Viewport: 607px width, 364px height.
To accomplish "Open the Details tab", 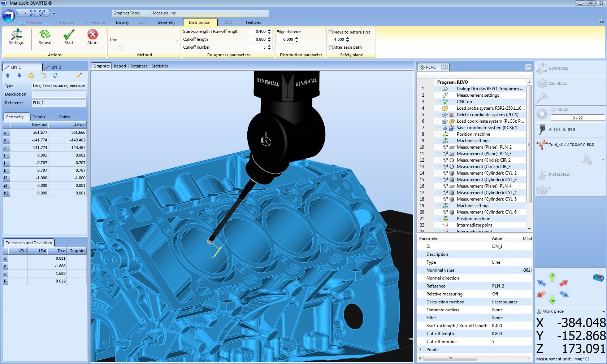I will (39, 117).
